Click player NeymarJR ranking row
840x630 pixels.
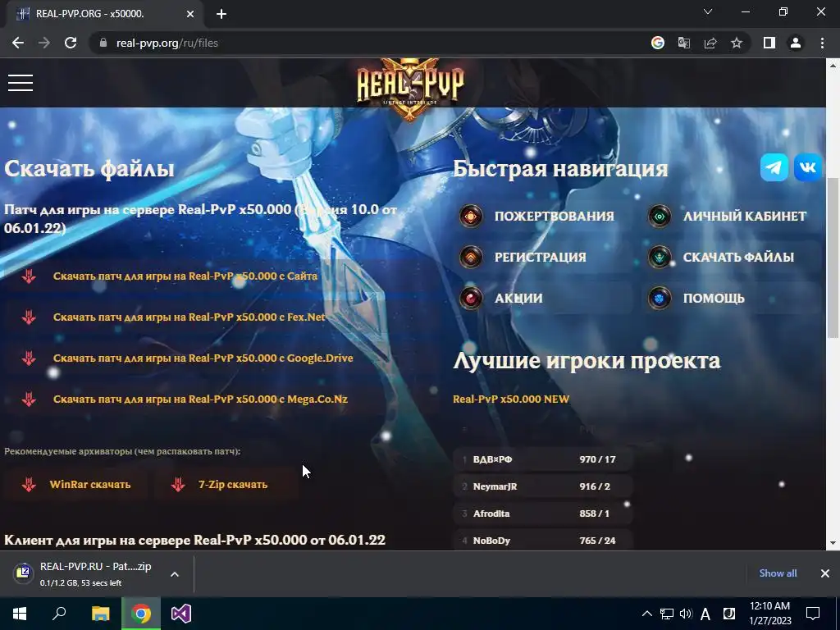[543, 486]
